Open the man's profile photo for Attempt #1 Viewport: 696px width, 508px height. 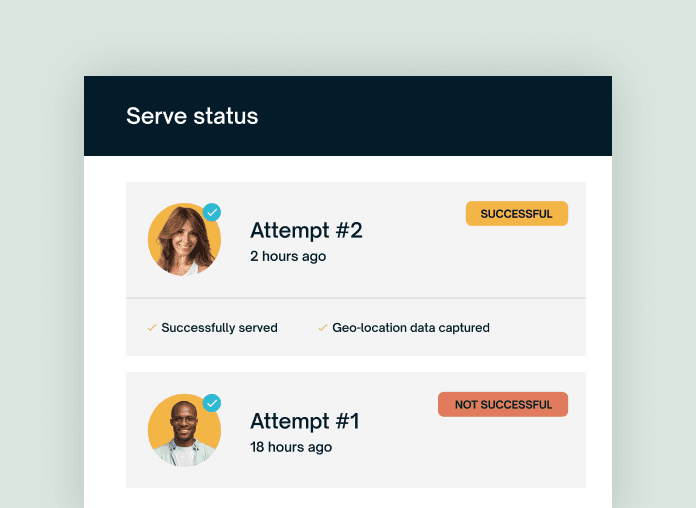tap(183, 431)
